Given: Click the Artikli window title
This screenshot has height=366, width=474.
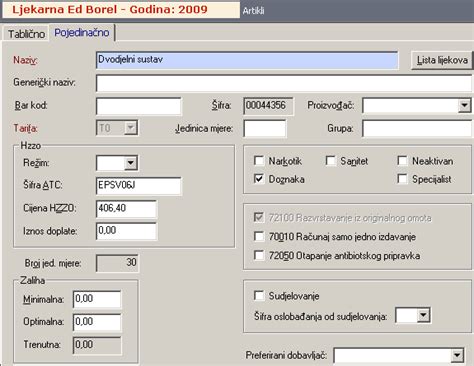Looking at the screenshot, I should click(253, 11).
